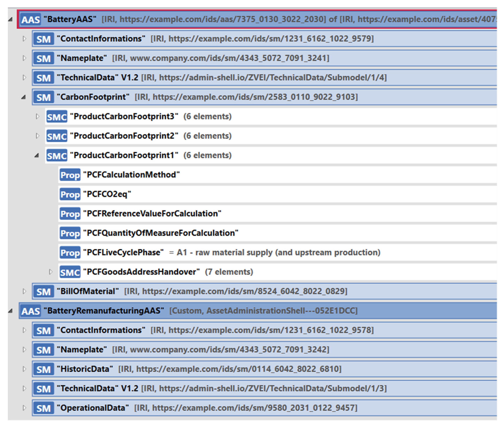Expand ContactInformations under BatteryAAS

24,39
